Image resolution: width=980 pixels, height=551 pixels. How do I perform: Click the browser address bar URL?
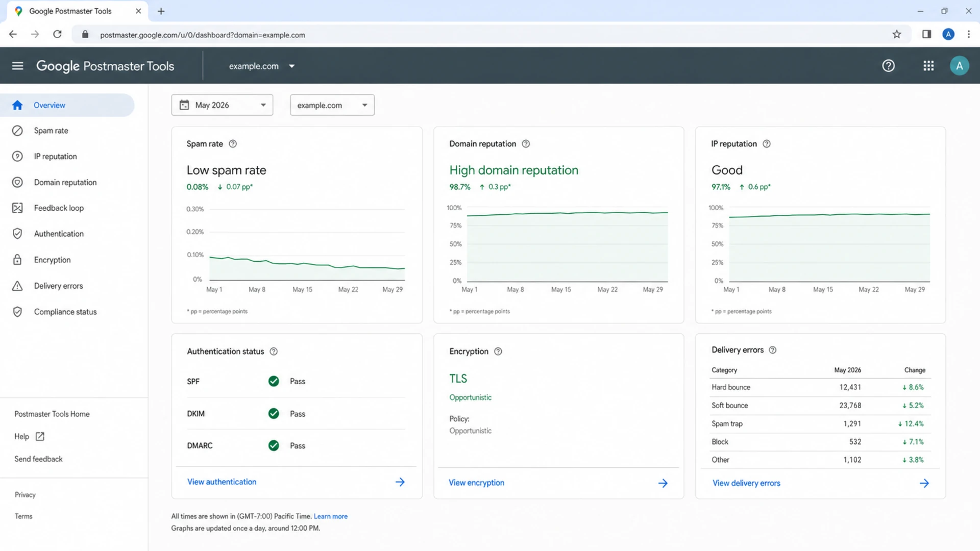pos(203,35)
